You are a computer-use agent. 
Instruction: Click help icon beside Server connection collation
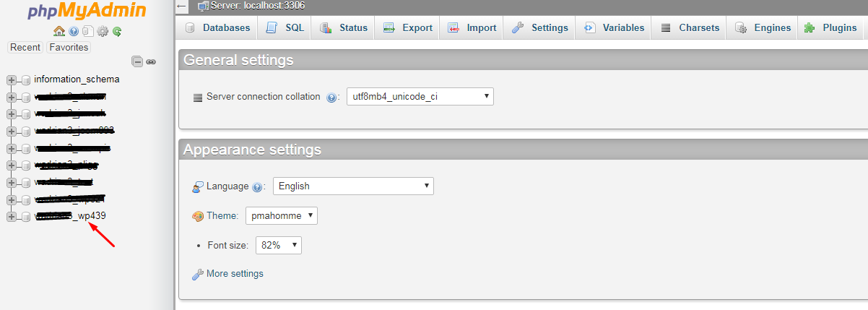331,98
